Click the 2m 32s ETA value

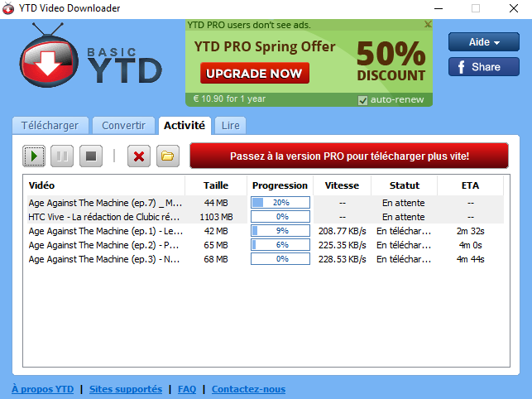tap(470, 231)
